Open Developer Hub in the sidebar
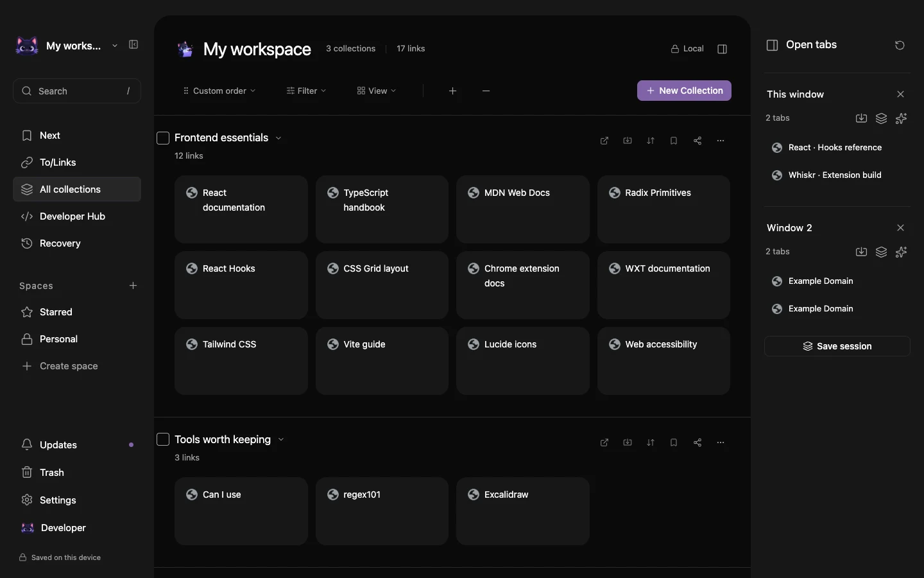This screenshot has width=924, height=578. click(x=77, y=216)
